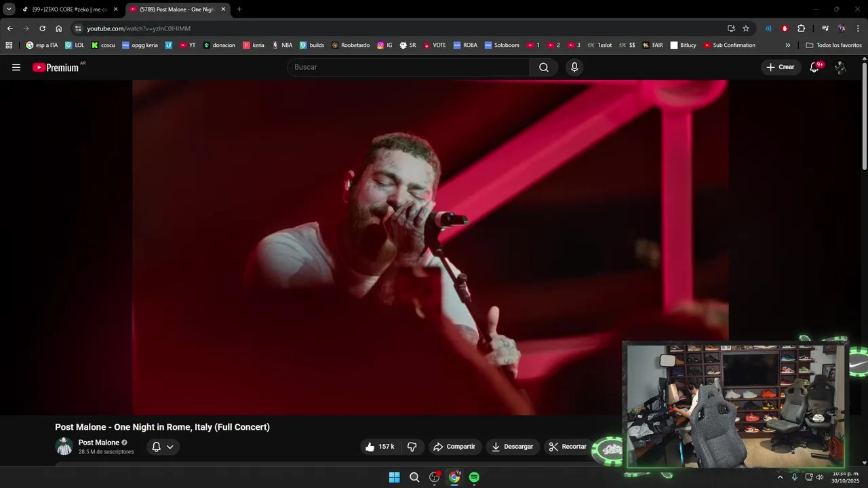View site information icon in address bar
Image resolution: width=868 pixels, height=488 pixels.
pyautogui.click(x=78, y=28)
